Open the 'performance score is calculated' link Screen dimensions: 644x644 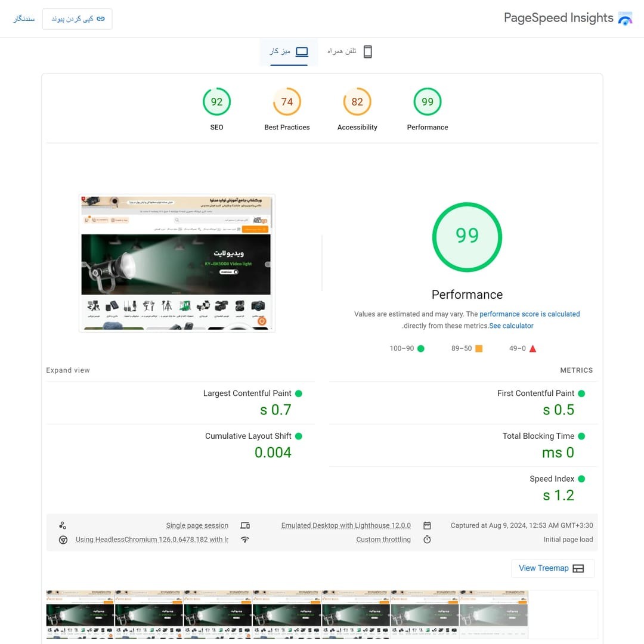coord(530,314)
